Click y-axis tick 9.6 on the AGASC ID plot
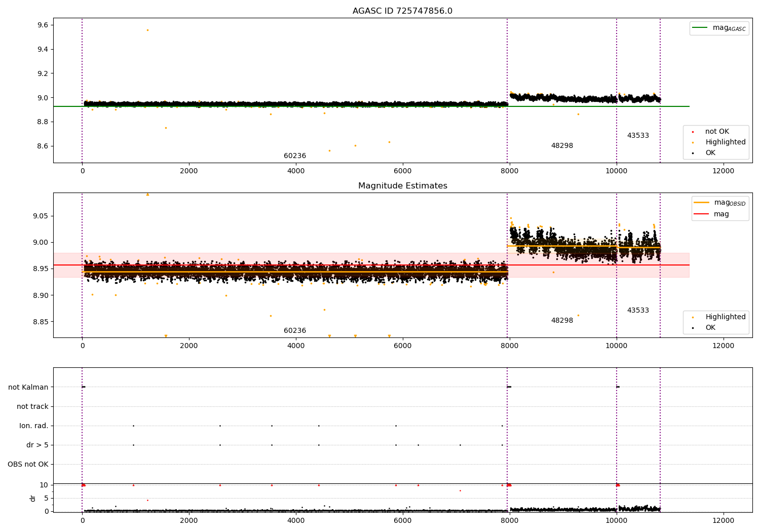 coord(43,25)
